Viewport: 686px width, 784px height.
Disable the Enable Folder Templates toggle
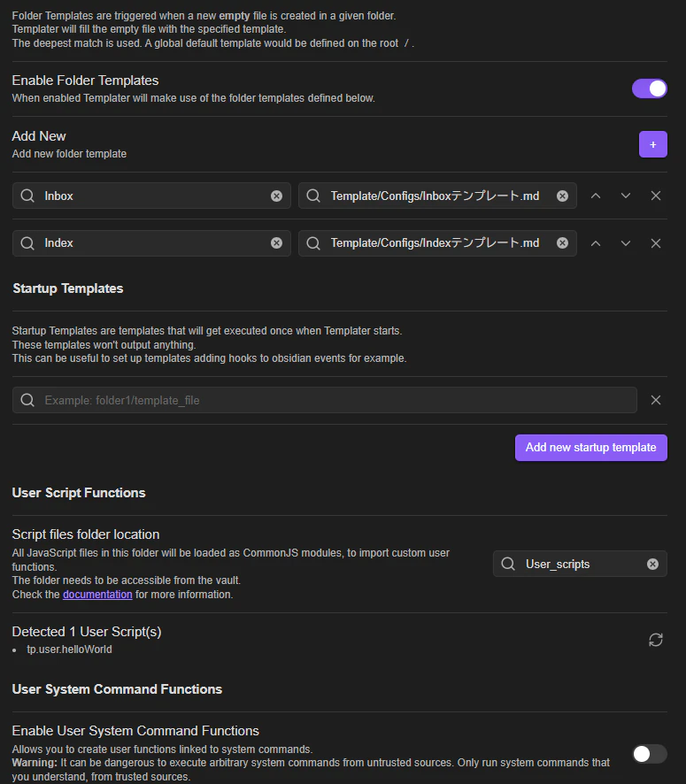(649, 88)
